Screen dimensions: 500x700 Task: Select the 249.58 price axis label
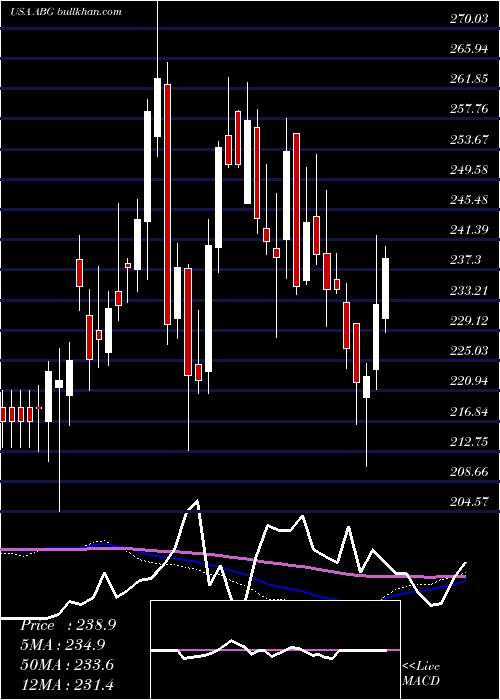coord(468,170)
